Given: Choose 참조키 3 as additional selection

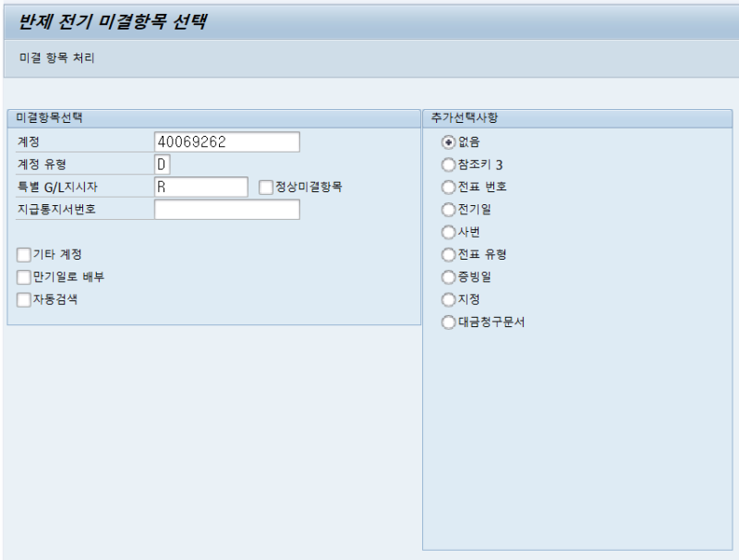Looking at the screenshot, I should coord(447,164).
